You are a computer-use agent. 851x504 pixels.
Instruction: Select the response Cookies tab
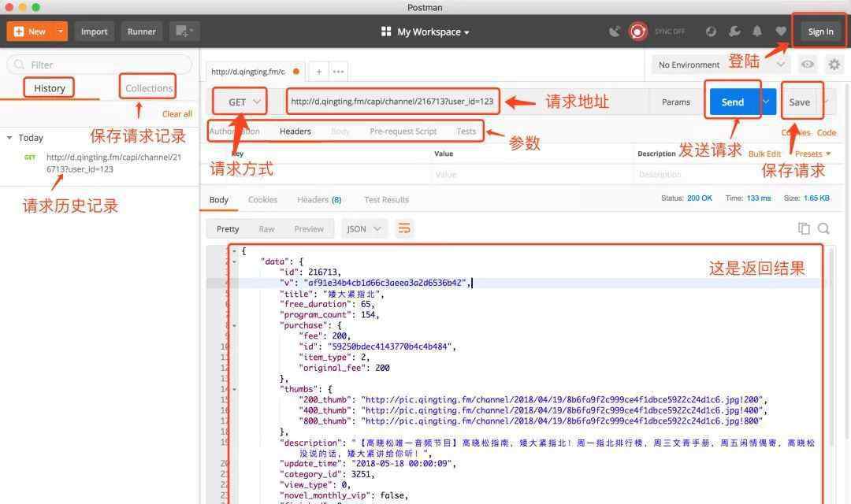point(262,200)
